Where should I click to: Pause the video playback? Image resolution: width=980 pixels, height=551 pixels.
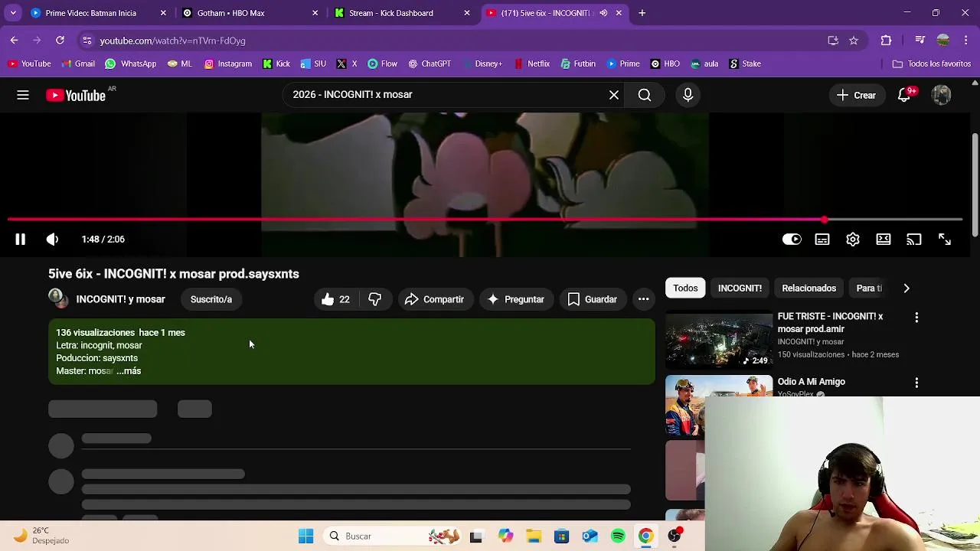click(20, 240)
